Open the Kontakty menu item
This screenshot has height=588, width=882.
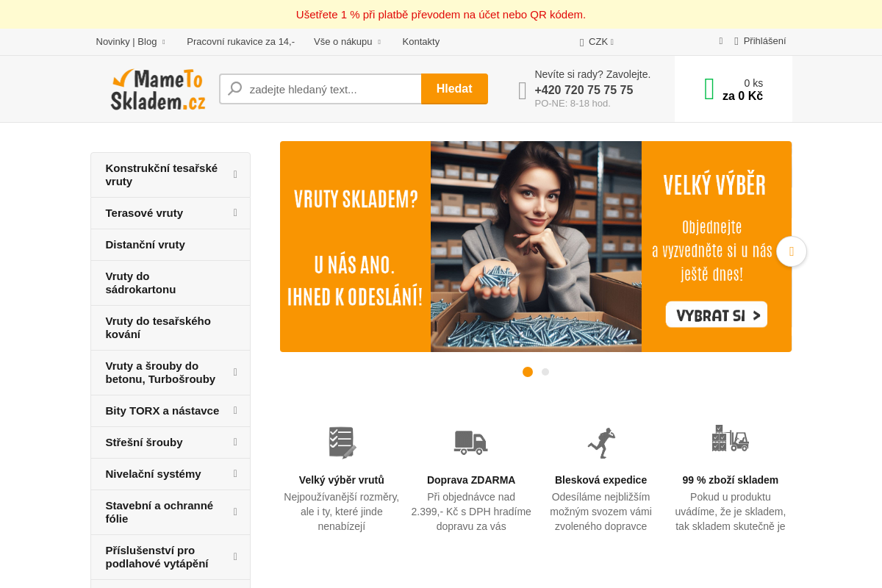pyautogui.click(x=421, y=42)
